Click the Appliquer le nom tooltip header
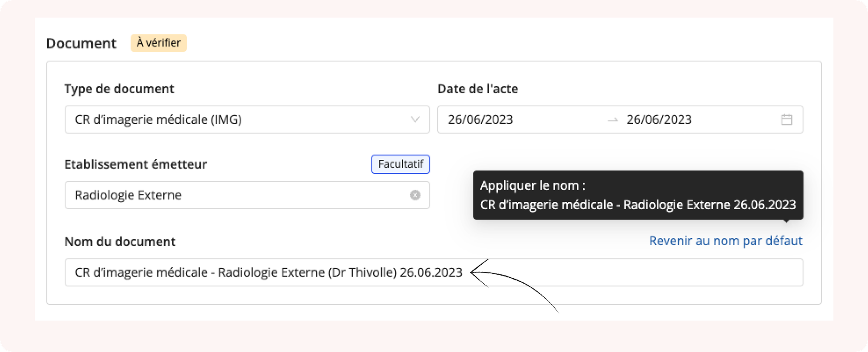The height and width of the screenshot is (352, 868). [533, 185]
